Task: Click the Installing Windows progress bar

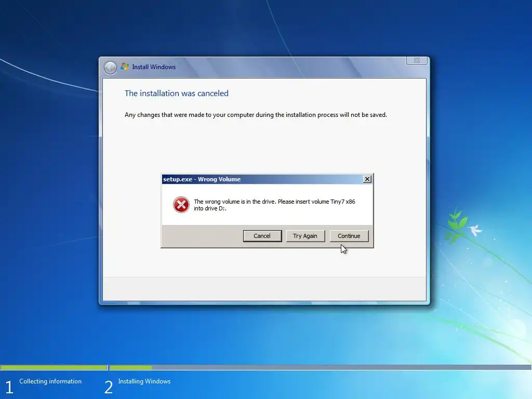Action: (320, 367)
